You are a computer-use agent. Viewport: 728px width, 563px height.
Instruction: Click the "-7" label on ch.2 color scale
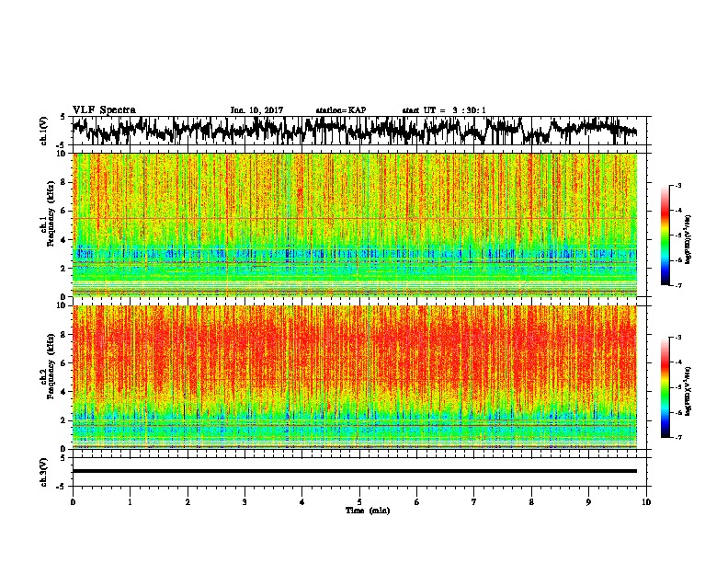click(678, 437)
